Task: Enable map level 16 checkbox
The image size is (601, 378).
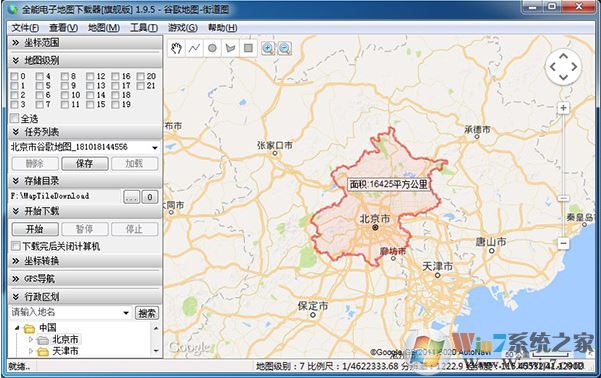Action: pos(115,76)
